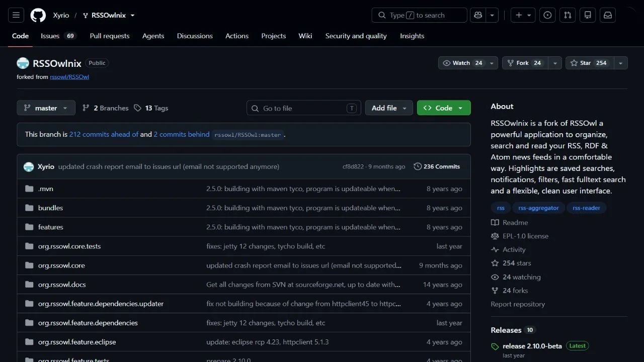Click the org.rssowl.core.tests folder icon

(x=29, y=246)
